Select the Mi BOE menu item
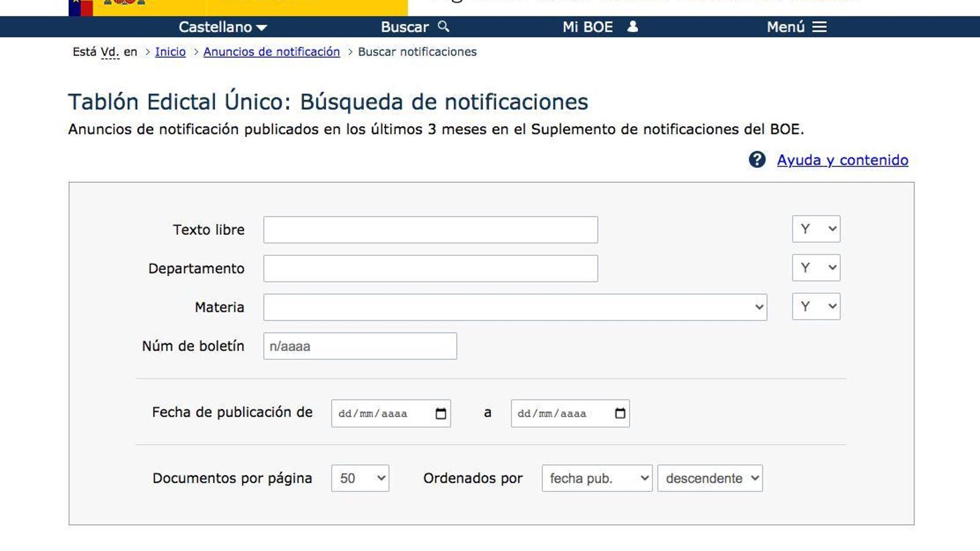 [589, 27]
